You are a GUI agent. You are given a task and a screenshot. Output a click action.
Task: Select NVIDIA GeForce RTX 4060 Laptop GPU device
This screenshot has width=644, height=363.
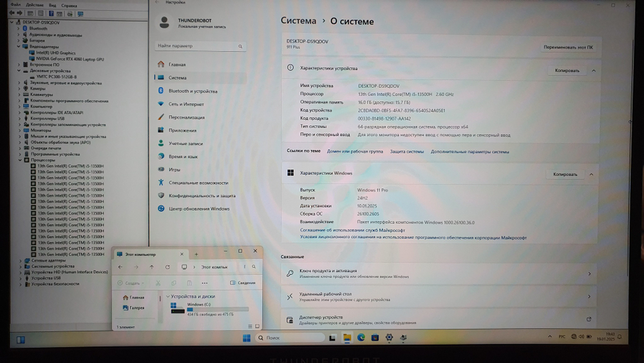(x=70, y=59)
